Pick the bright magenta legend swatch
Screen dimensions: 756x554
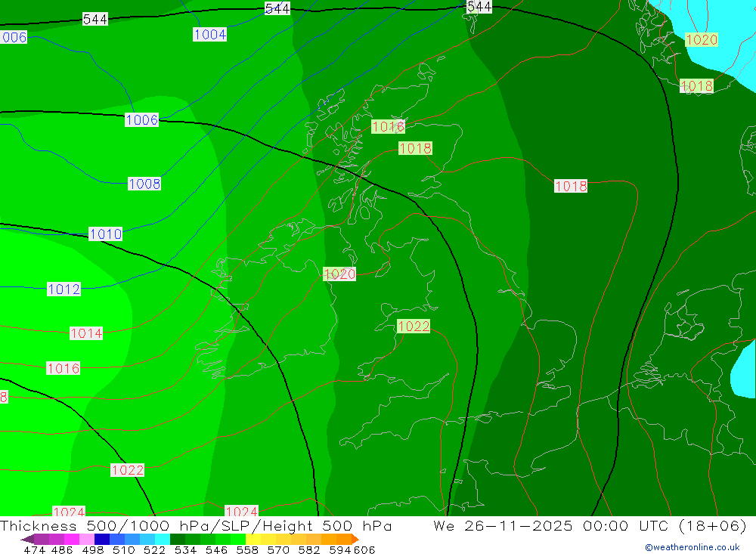[x=70, y=539]
